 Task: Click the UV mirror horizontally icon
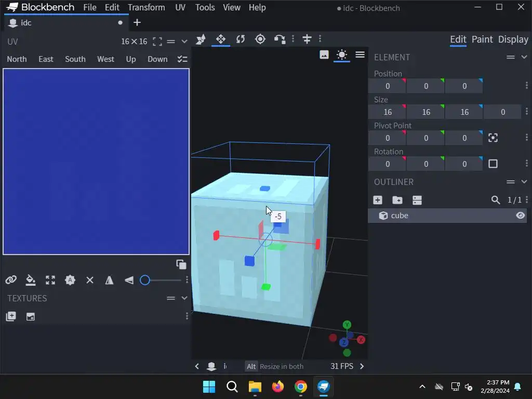coord(109,280)
